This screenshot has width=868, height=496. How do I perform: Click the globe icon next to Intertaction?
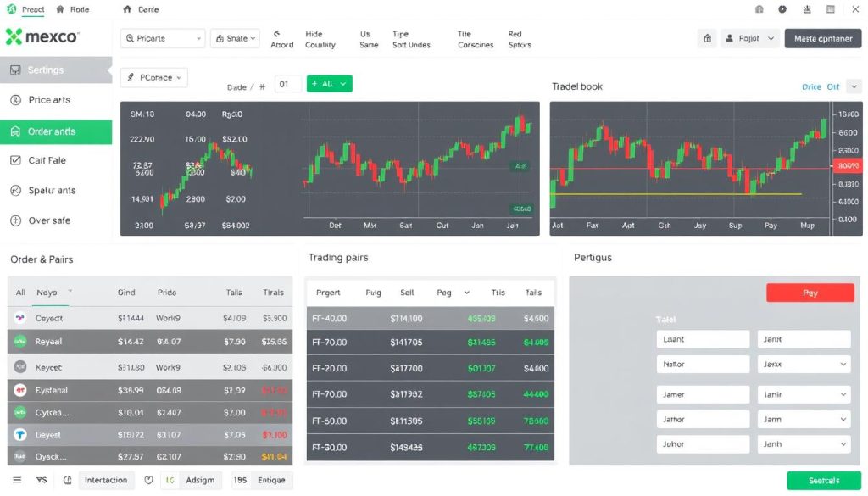click(x=67, y=480)
